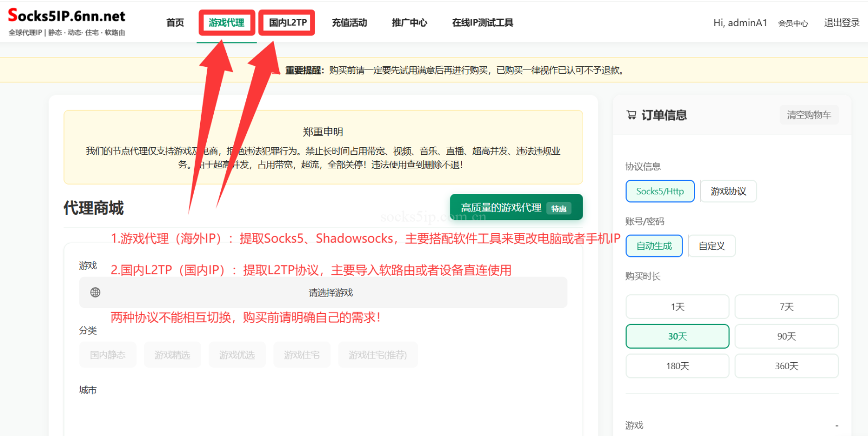Open the 首页 navigation tab

(175, 23)
